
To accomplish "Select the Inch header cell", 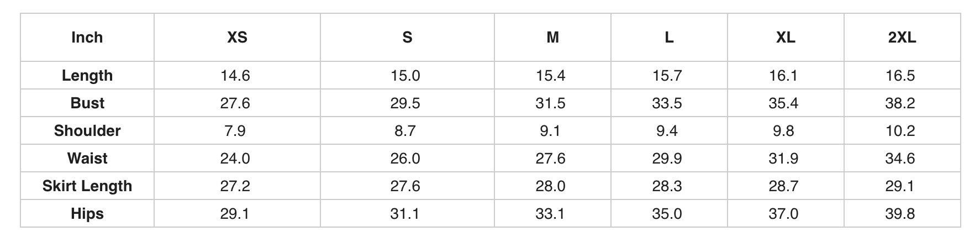I will tap(87, 38).
